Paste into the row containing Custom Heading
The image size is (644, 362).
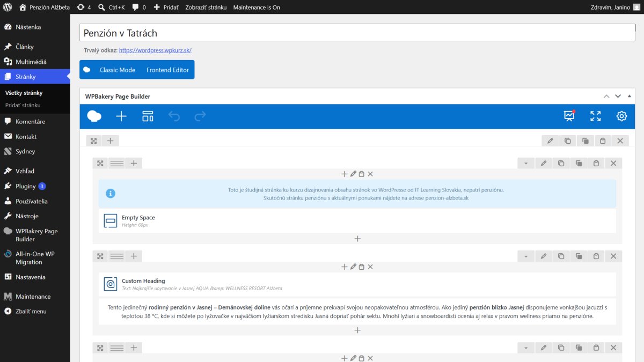point(596,256)
